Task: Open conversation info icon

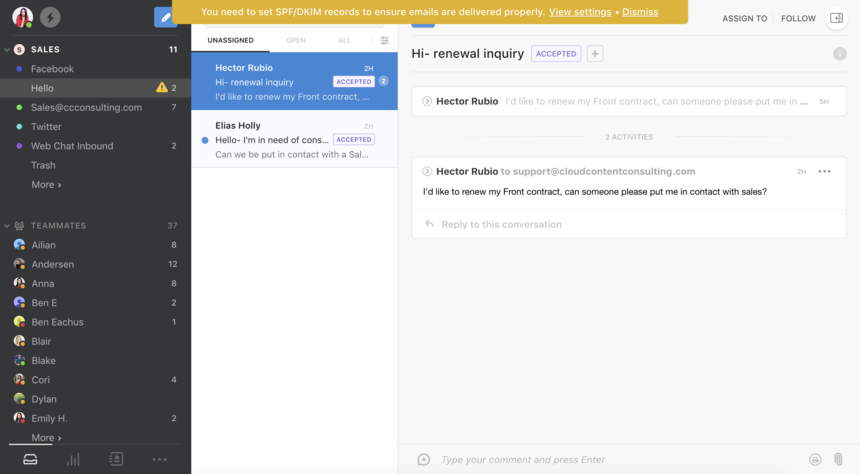Action: (840, 54)
